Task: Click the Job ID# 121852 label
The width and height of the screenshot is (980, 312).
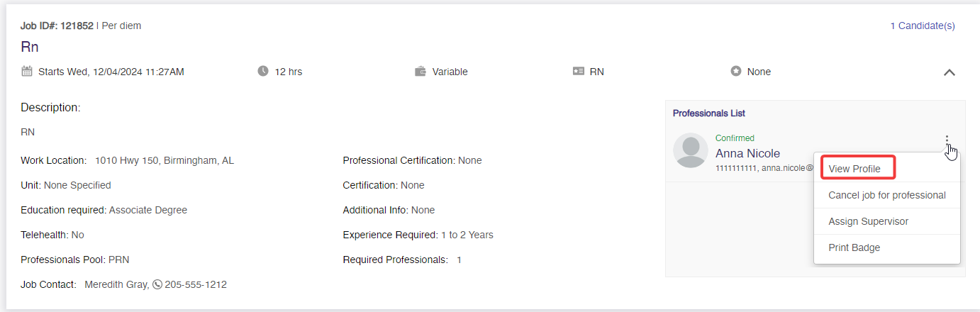Action: (57, 26)
